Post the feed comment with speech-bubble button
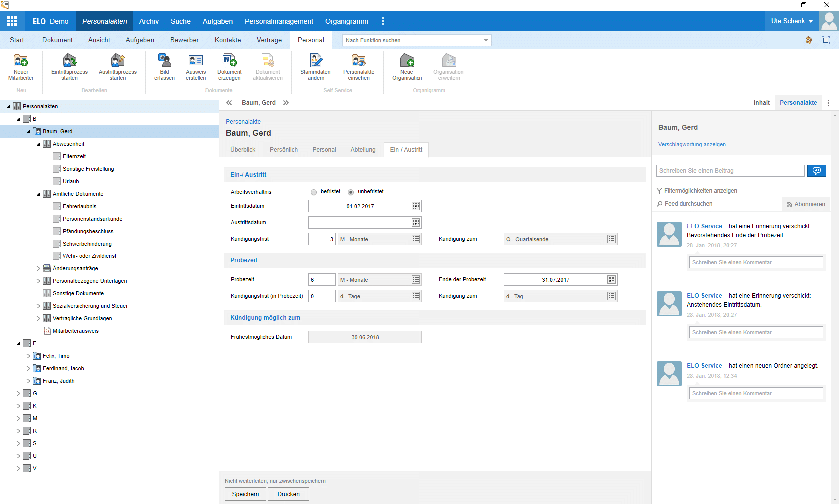The height and width of the screenshot is (504, 839). [817, 171]
